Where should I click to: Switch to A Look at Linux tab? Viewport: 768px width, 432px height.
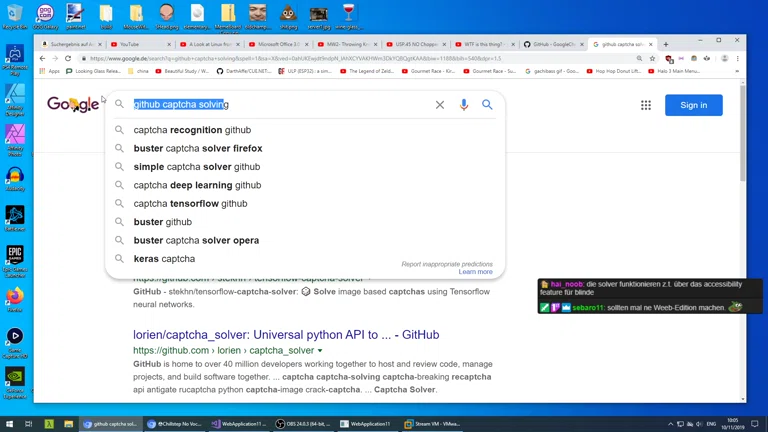click(210, 44)
